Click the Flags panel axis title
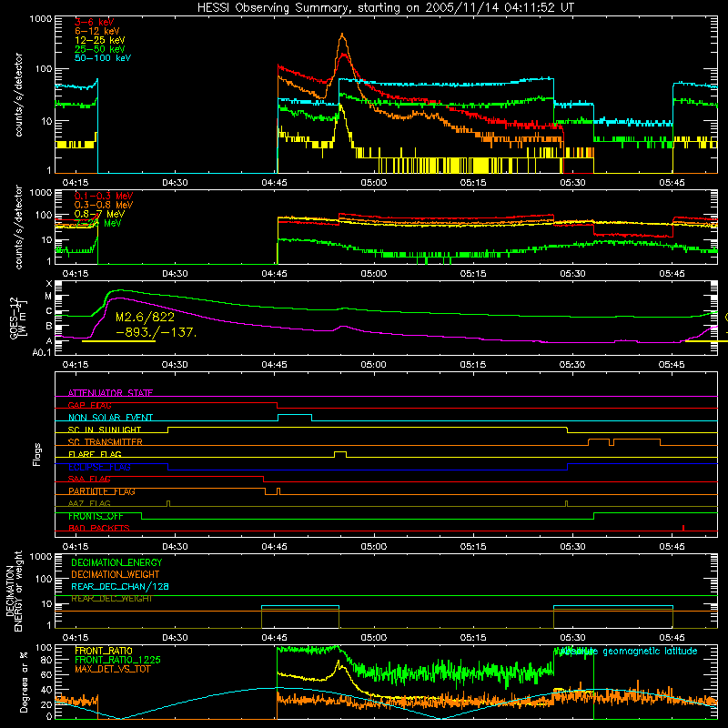The width and height of the screenshot is (728, 728). click(37, 454)
